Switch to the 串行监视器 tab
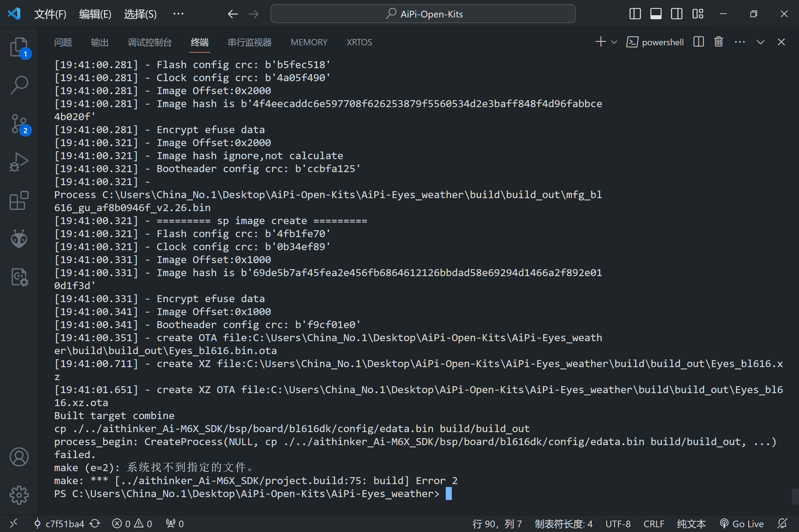799x532 pixels. tap(249, 42)
